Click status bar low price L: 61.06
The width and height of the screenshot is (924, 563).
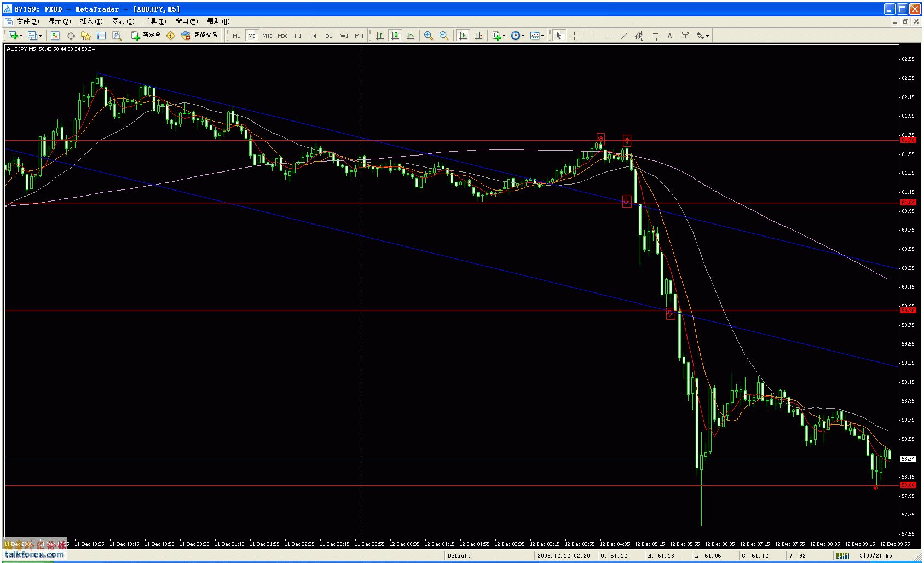[x=708, y=555]
